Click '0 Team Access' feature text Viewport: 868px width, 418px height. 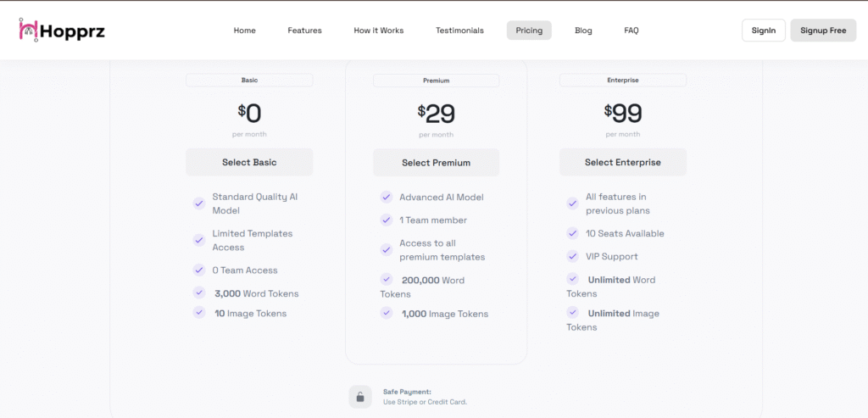245,270
